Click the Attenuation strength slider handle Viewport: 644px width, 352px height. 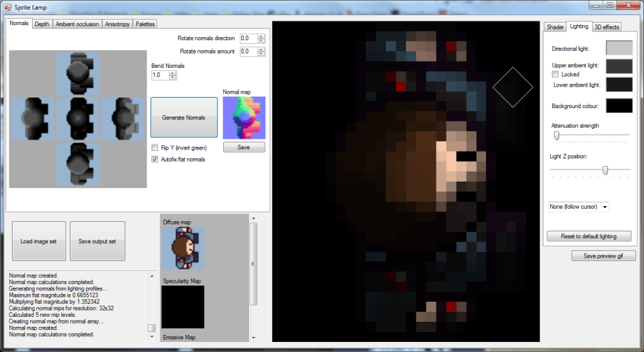pyautogui.click(x=557, y=135)
